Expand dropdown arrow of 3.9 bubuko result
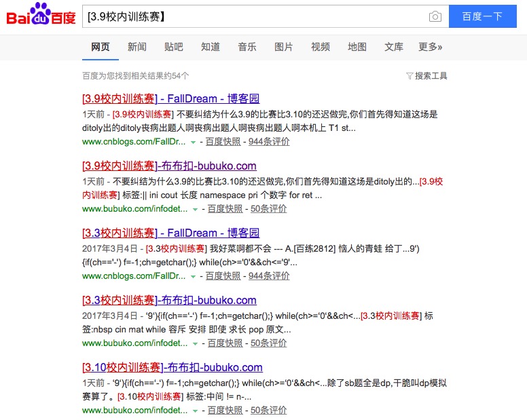 195,210
